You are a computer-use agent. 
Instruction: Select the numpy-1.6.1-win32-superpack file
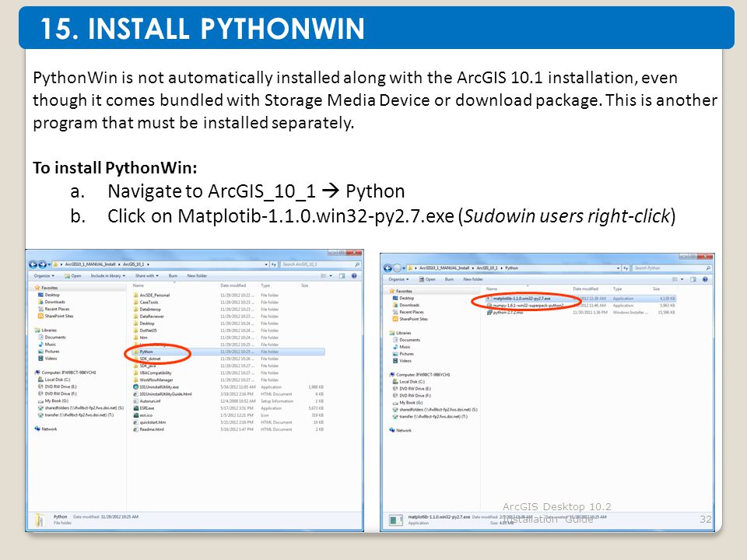click(x=525, y=305)
